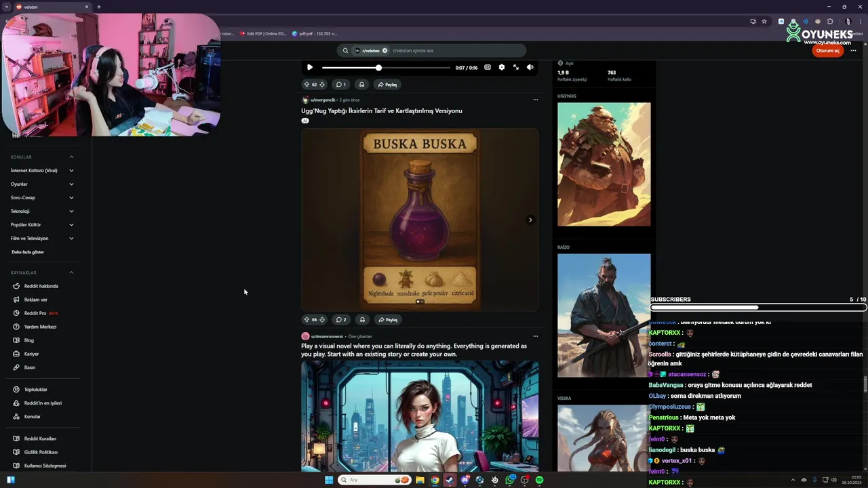Click Daha fazla göster link
Image resolution: width=868 pixels, height=488 pixels.
coord(28,252)
